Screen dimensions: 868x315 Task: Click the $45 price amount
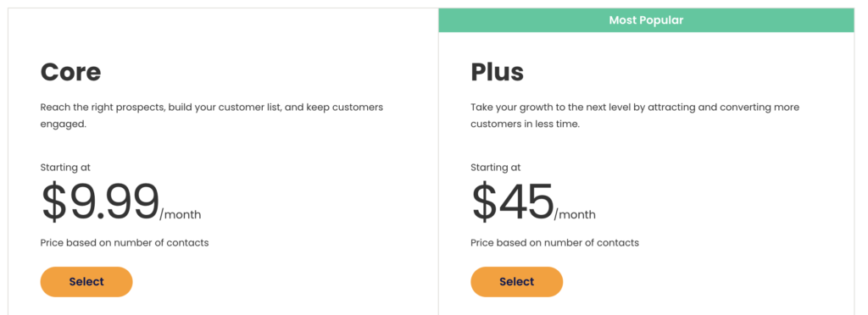513,202
